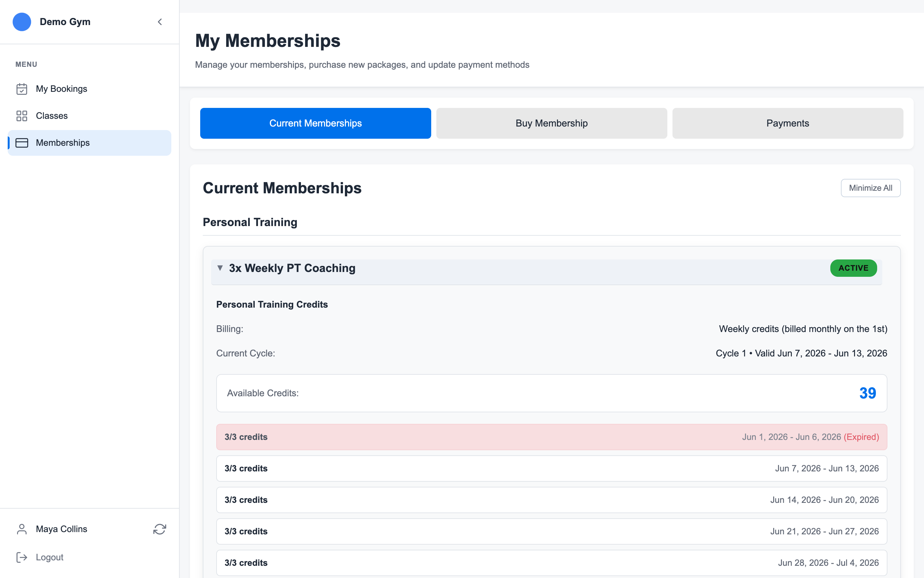Image resolution: width=924 pixels, height=578 pixels.
Task: Click the ACTIVE status badge
Action: tap(853, 268)
